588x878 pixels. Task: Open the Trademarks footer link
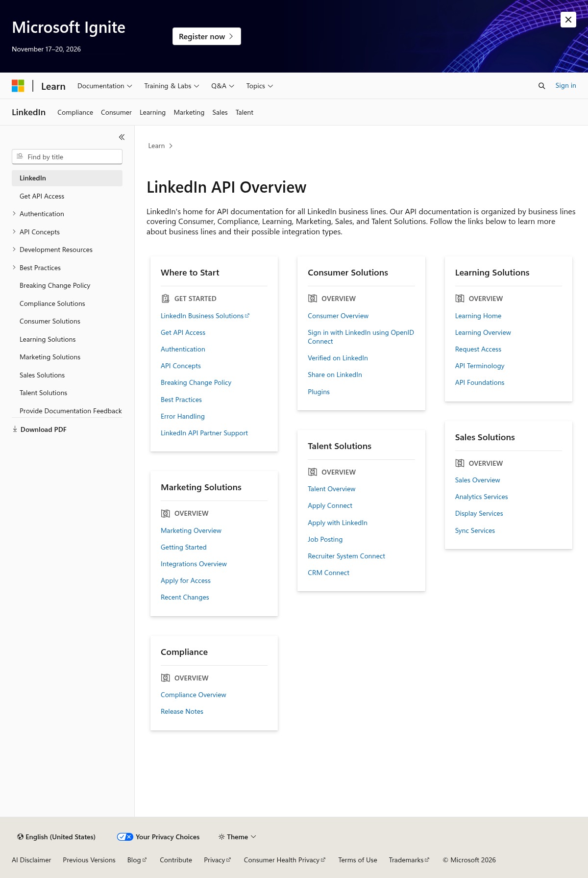tap(409, 860)
